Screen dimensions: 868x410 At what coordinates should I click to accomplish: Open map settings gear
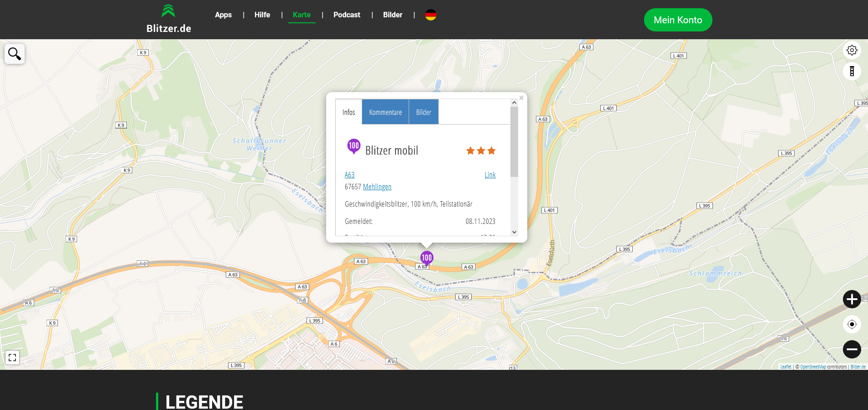[x=852, y=50]
